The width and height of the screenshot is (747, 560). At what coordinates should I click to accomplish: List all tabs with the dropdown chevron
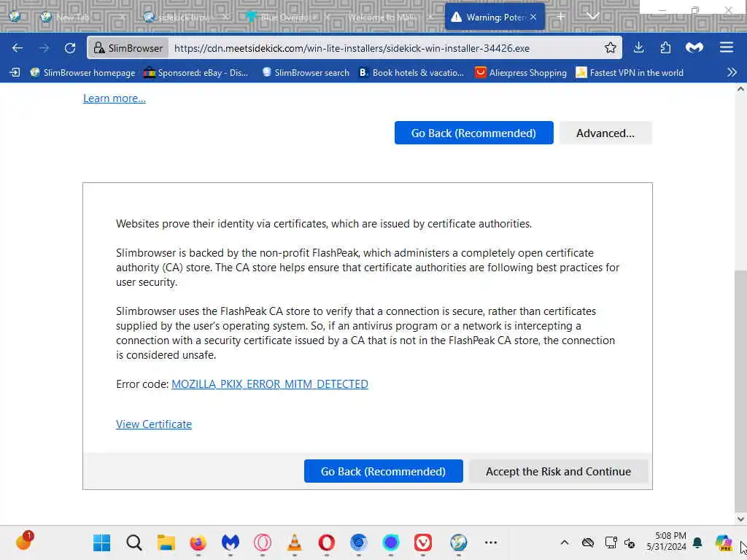592,17
